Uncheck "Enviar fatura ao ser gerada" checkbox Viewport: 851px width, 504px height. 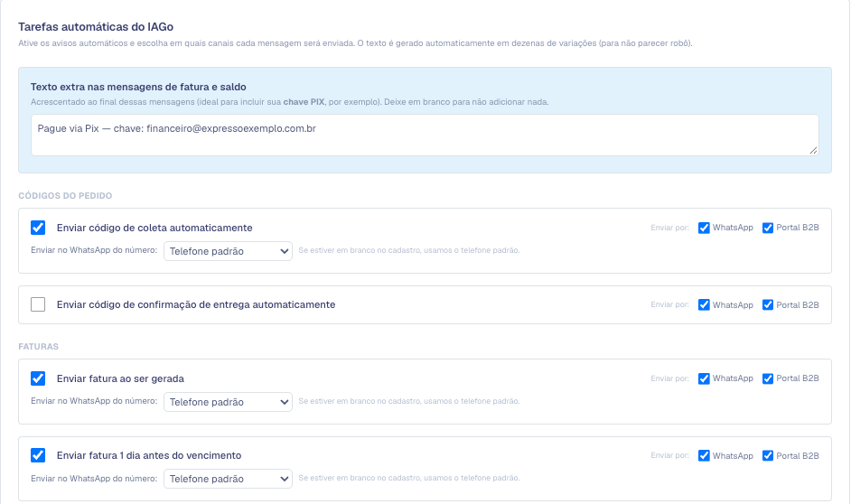[x=38, y=378]
